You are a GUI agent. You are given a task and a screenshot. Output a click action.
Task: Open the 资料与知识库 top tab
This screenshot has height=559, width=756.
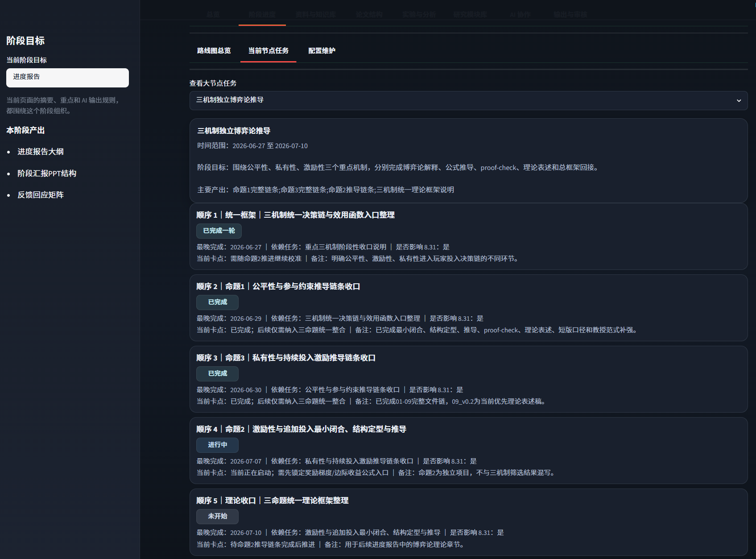pos(315,14)
